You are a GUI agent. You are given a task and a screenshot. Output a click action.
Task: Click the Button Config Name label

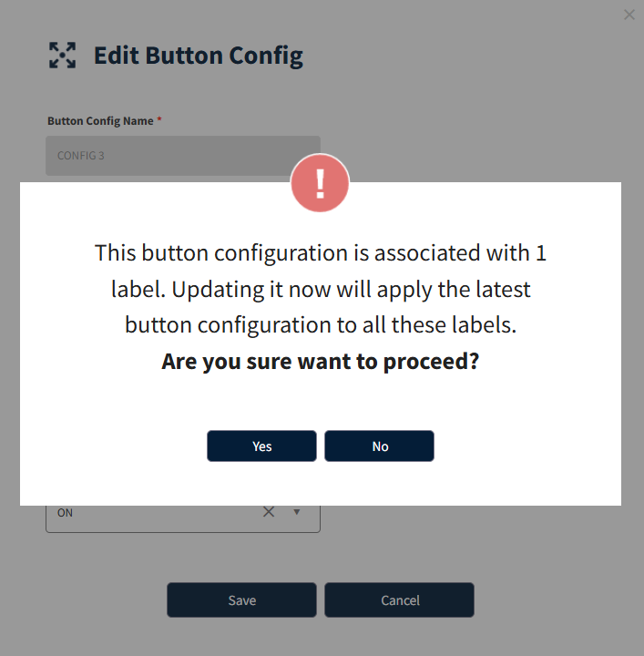click(100, 121)
